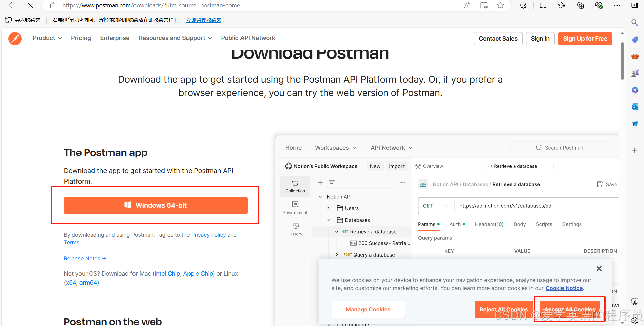Expand the POST Query a database request
Viewport: 644px width, 326px height.
click(337, 255)
